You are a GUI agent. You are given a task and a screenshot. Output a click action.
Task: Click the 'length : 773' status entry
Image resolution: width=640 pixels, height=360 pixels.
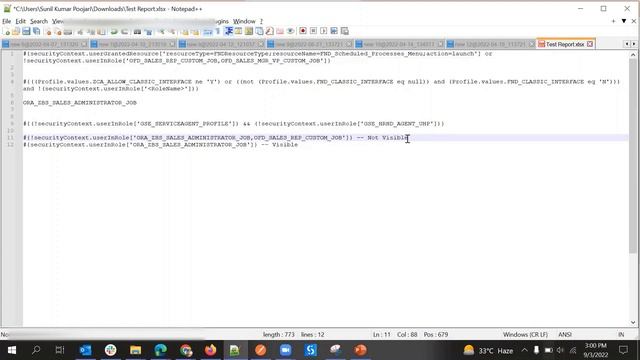279,335
